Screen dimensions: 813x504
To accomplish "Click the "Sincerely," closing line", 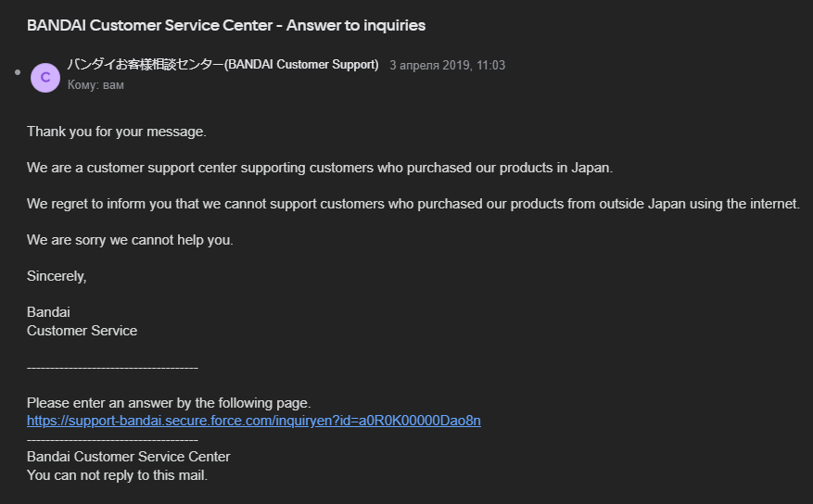I will (x=57, y=276).
